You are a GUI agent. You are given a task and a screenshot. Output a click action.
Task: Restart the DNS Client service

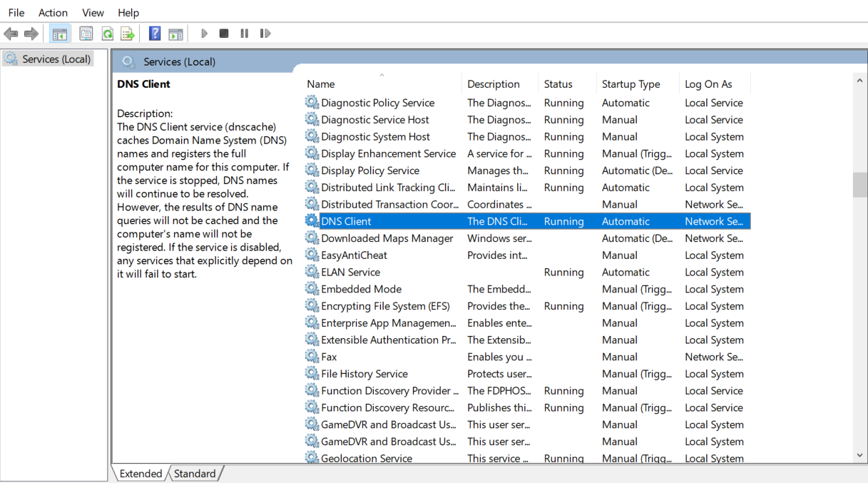coord(265,33)
